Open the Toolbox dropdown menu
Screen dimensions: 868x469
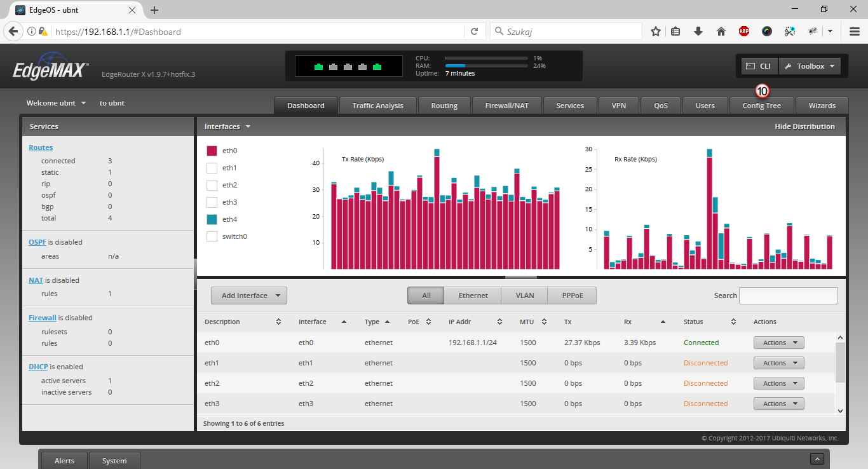tap(810, 66)
